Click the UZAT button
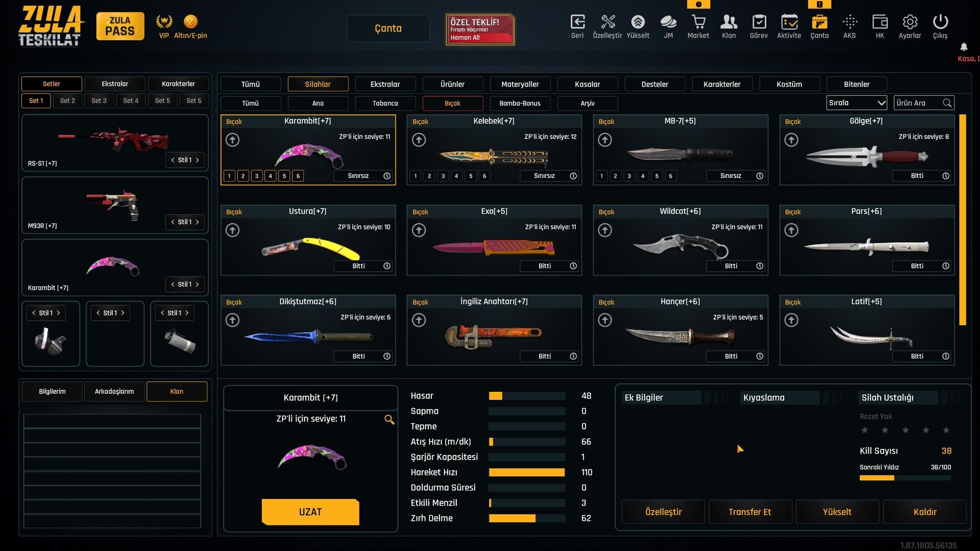 tap(310, 512)
